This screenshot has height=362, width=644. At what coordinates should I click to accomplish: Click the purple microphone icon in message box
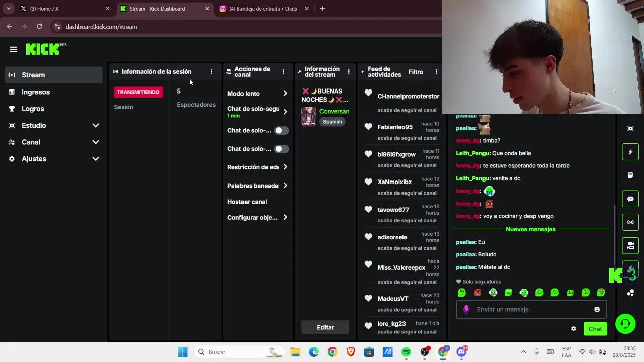[x=466, y=309]
